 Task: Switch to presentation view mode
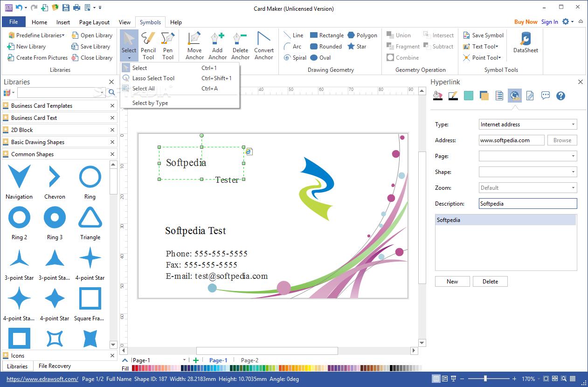pos(454,379)
